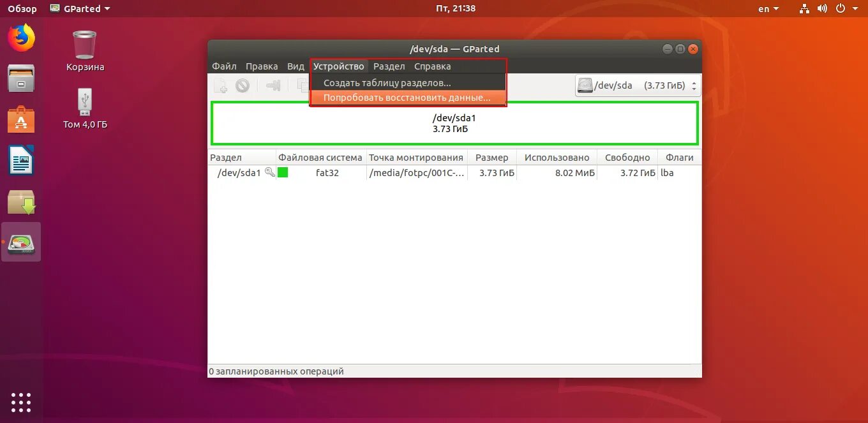Close the Устройство menu header

[x=339, y=66]
